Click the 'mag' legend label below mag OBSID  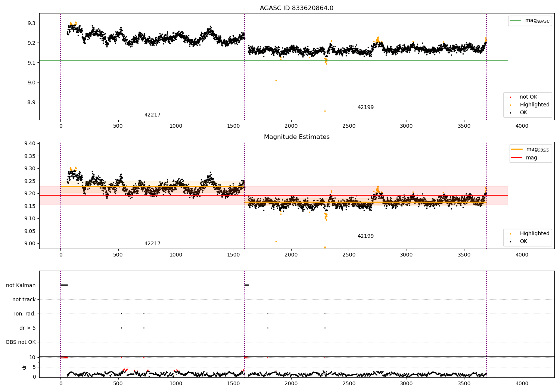pos(532,158)
